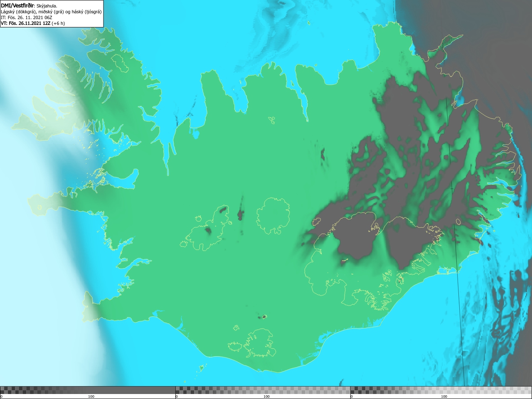Click the 'IT: Fös. 26. 11. 2021 06Z' line
Image resolution: width=532 pixels, height=399 pixels.
coord(27,17)
